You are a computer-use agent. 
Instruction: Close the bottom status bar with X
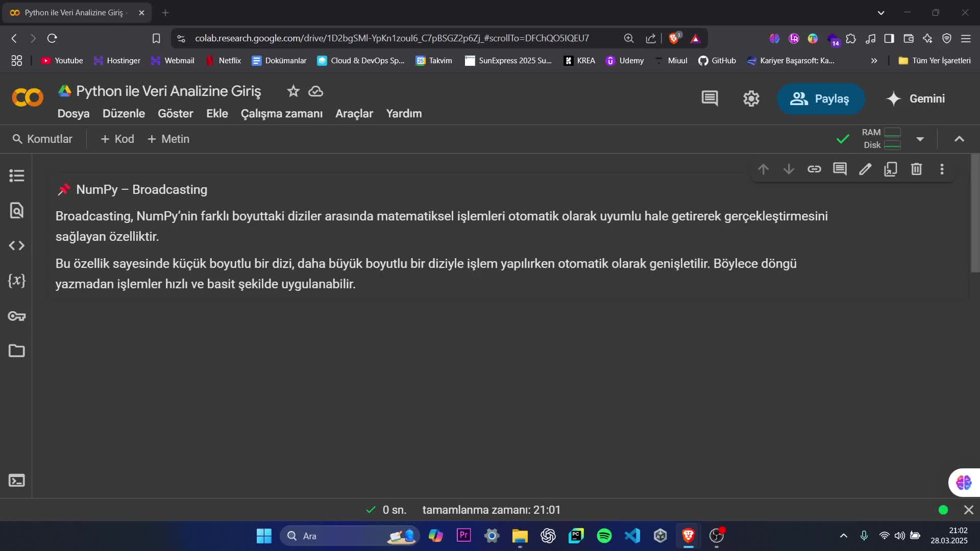coord(968,510)
